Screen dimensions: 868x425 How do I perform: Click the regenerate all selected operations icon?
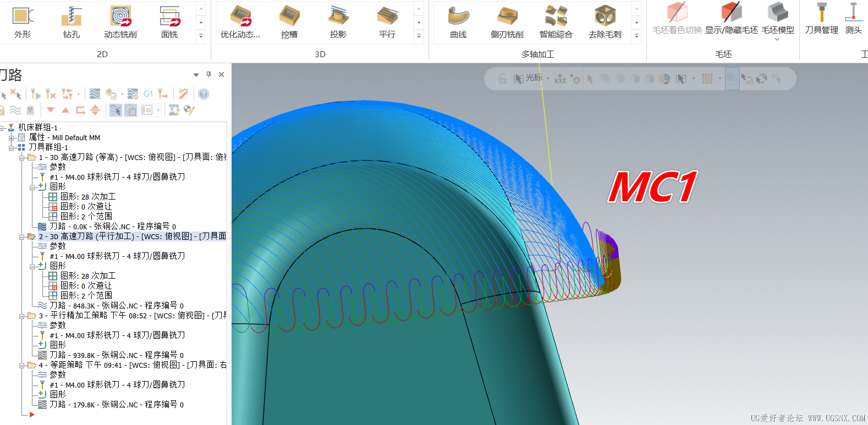[x=36, y=94]
